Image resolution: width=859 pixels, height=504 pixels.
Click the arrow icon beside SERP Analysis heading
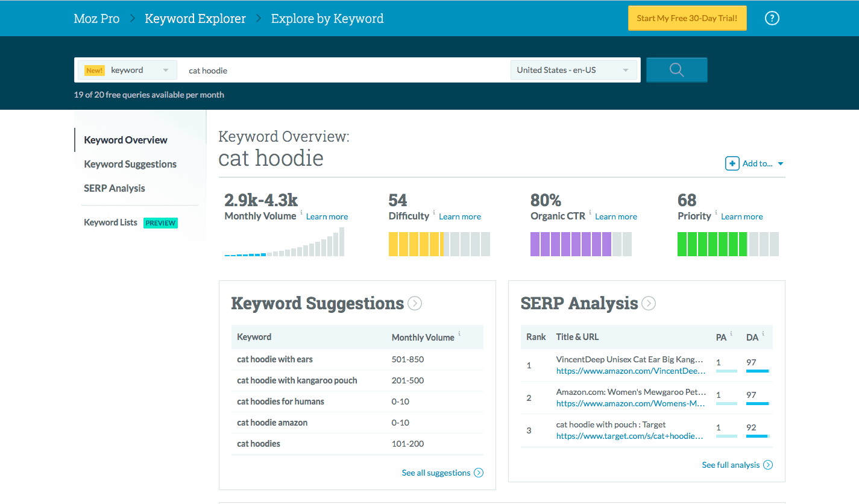649,303
